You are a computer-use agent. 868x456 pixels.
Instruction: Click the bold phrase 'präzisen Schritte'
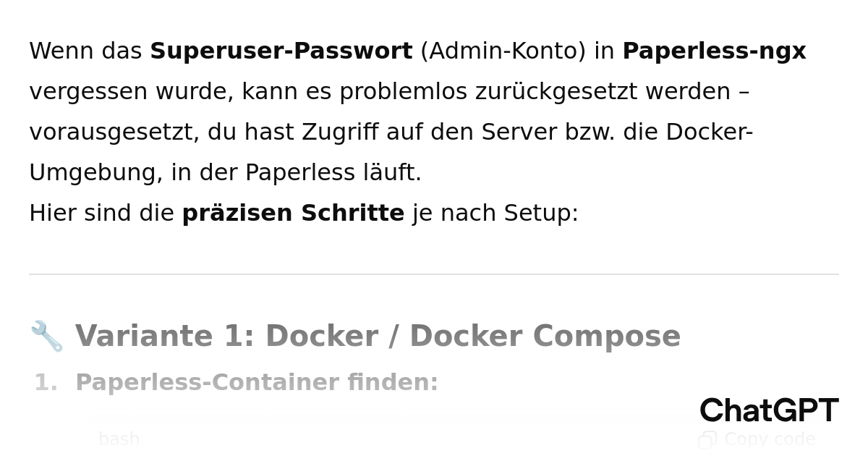click(x=293, y=214)
